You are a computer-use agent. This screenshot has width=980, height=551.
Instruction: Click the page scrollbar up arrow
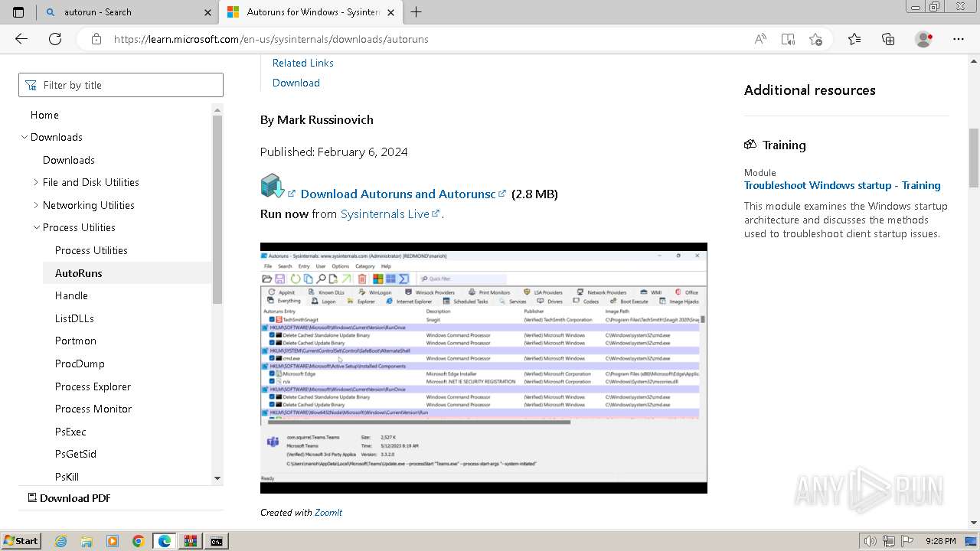[x=974, y=60]
